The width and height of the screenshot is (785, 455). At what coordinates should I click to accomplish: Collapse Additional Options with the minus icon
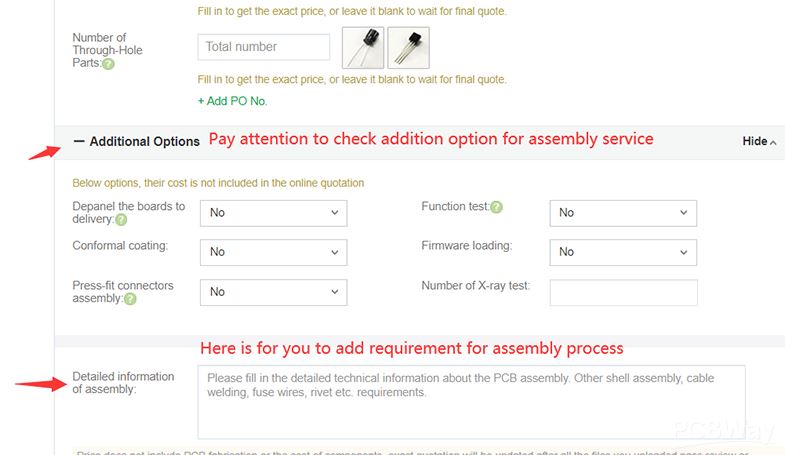click(x=79, y=141)
